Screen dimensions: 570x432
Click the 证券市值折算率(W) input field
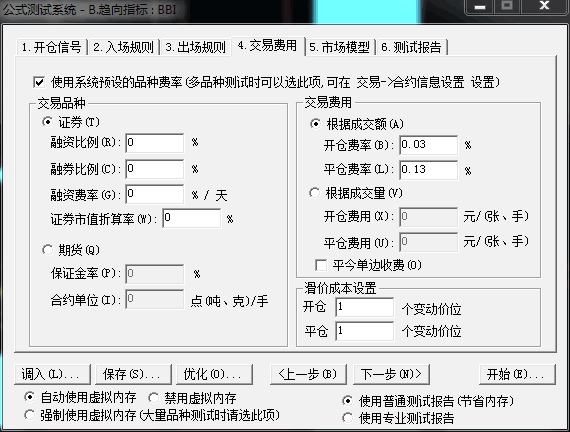(192, 218)
